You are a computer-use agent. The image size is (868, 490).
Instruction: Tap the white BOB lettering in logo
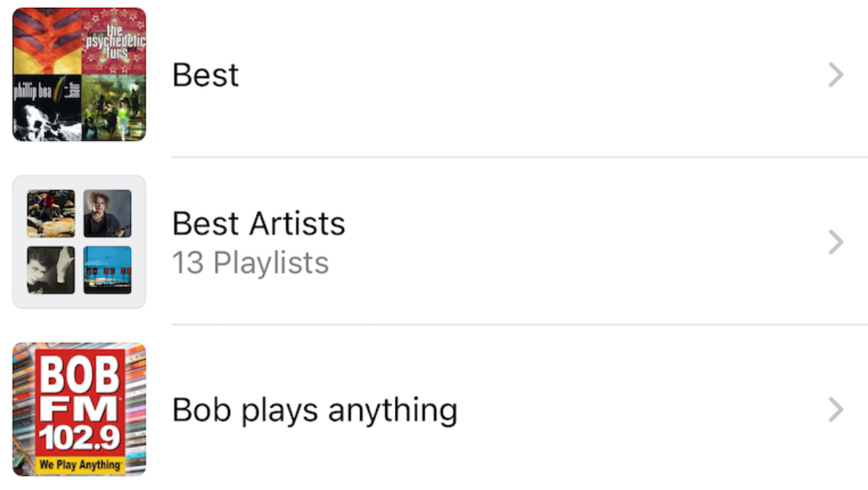pos(79,375)
